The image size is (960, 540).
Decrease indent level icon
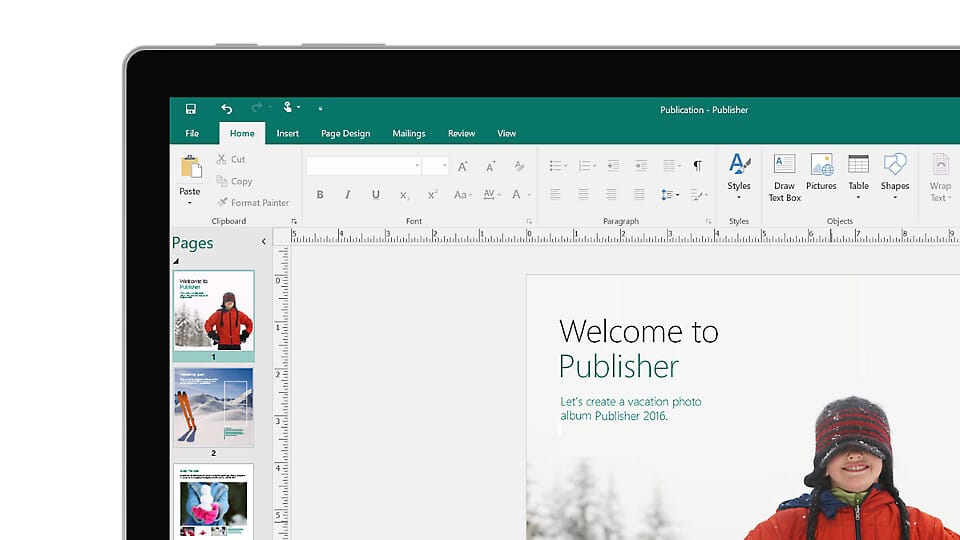click(x=613, y=166)
